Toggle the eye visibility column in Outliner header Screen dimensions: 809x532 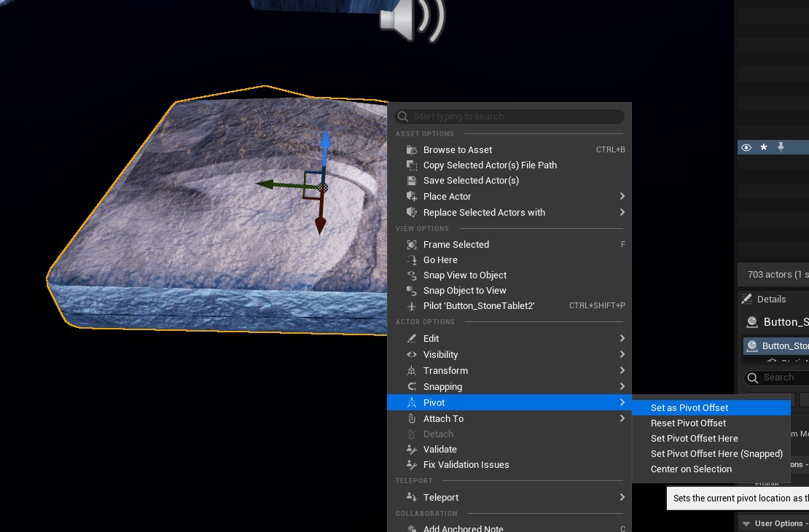click(x=746, y=148)
